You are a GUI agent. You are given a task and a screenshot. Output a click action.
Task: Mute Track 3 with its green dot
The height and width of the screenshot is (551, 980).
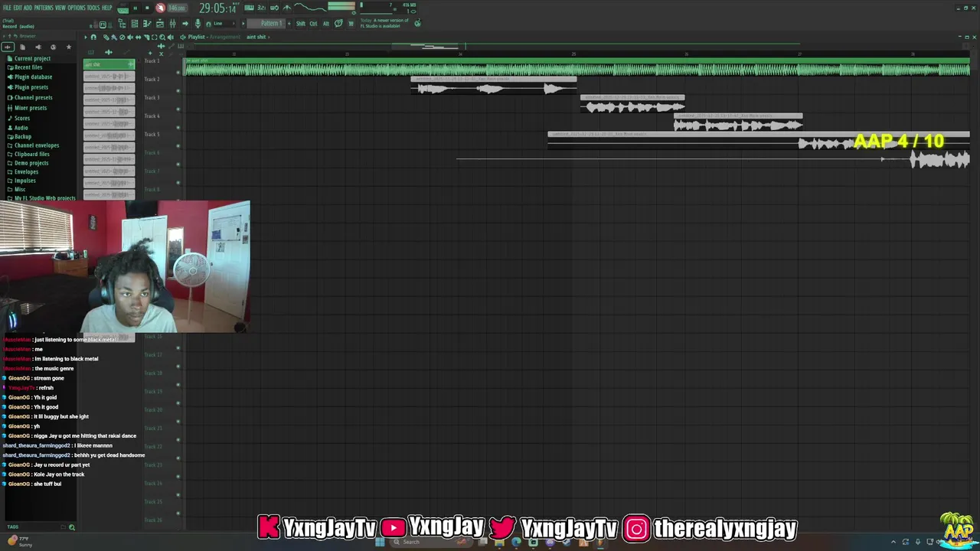[178, 109]
